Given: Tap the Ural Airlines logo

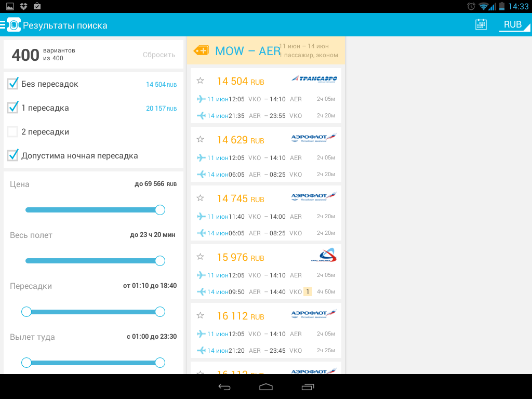Looking at the screenshot, I should pos(324,255).
